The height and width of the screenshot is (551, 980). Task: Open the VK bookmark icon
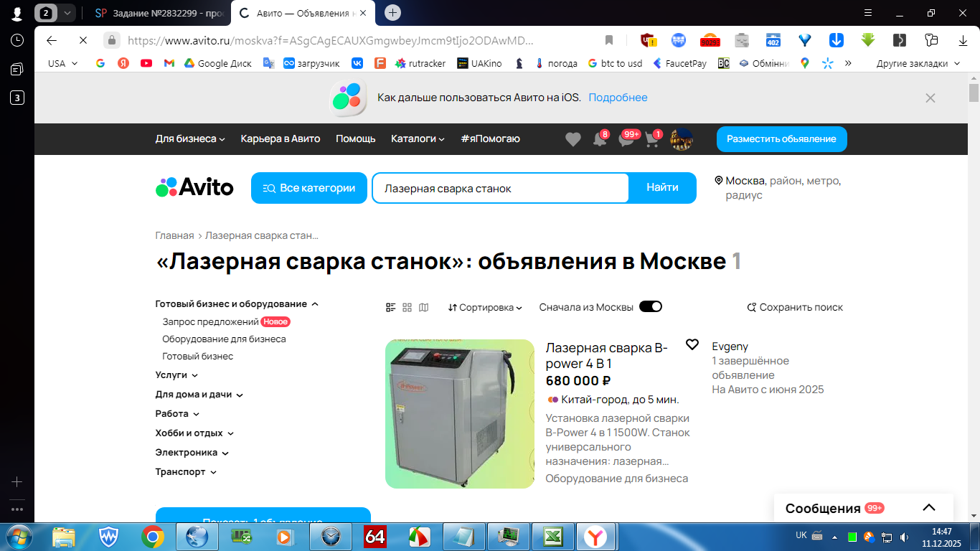[357, 63]
